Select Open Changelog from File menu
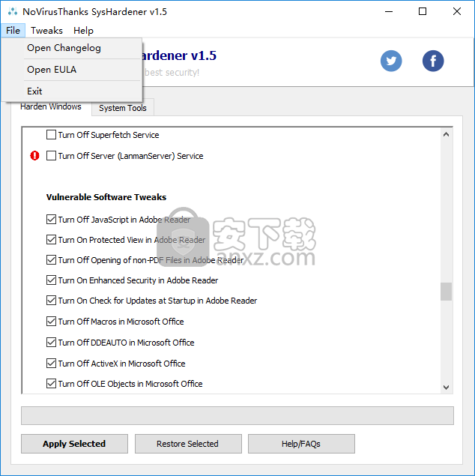This screenshot has width=475, height=476. coord(64,48)
